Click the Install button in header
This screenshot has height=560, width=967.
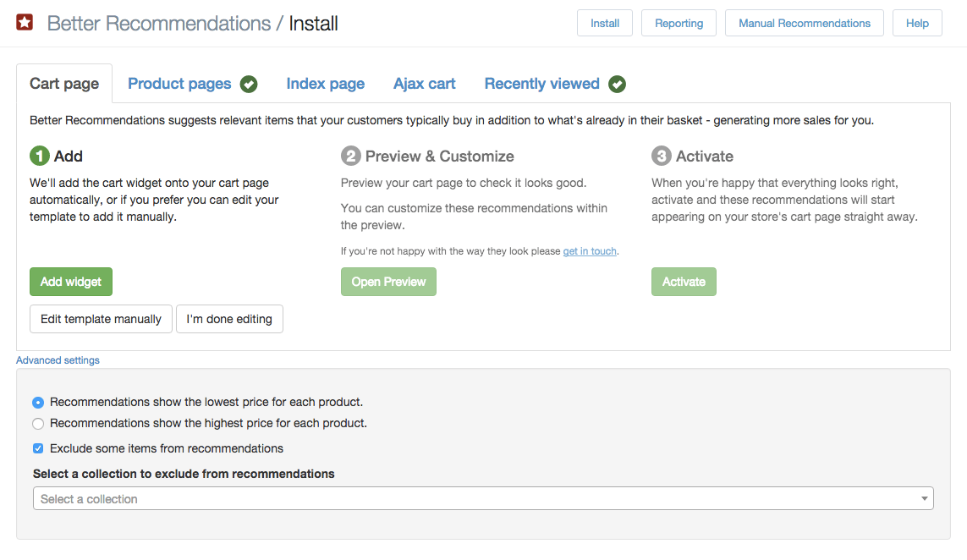point(605,24)
